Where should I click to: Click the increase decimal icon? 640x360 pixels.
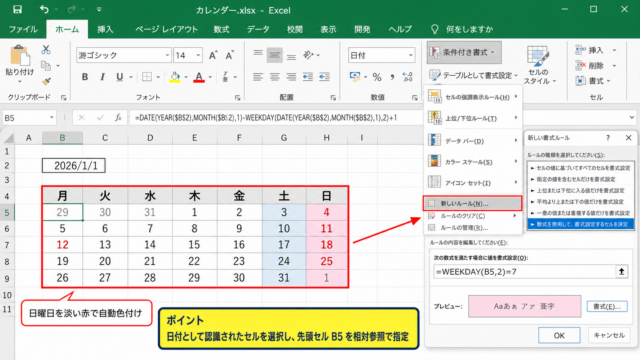pos(407,77)
